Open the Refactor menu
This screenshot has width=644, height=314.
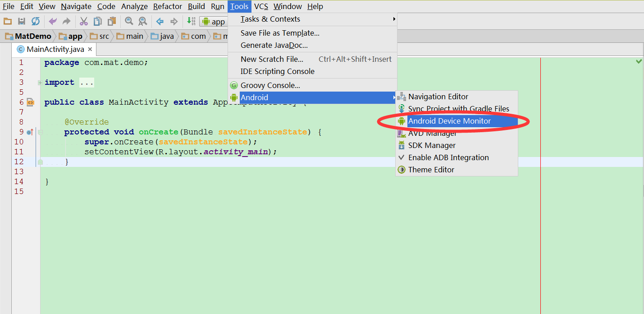[x=168, y=6]
